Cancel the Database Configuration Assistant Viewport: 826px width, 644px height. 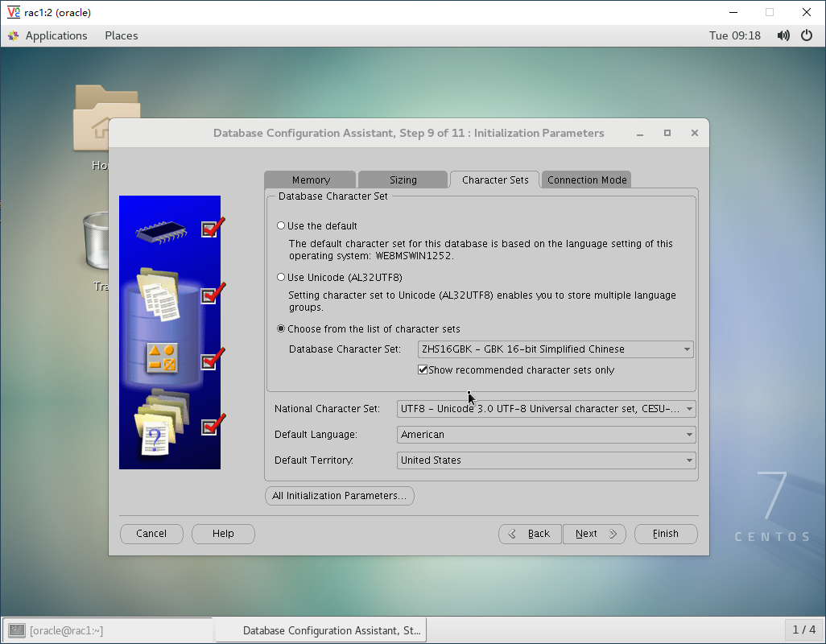tap(151, 534)
